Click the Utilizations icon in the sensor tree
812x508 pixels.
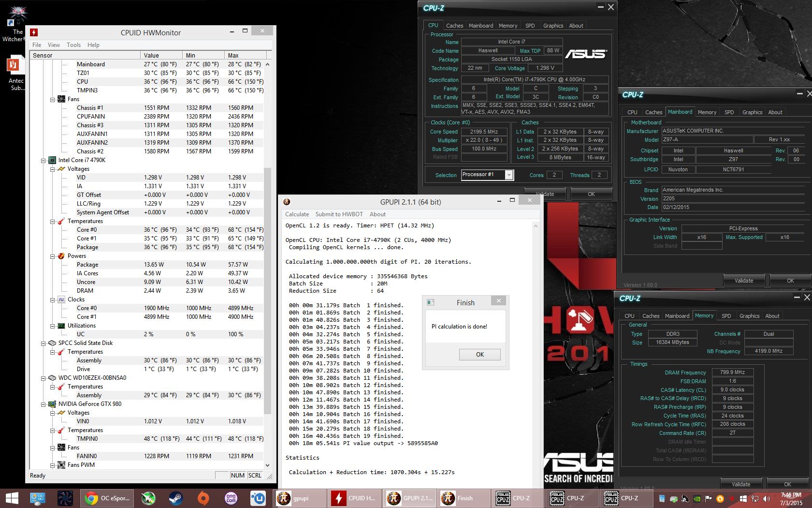click(61, 326)
